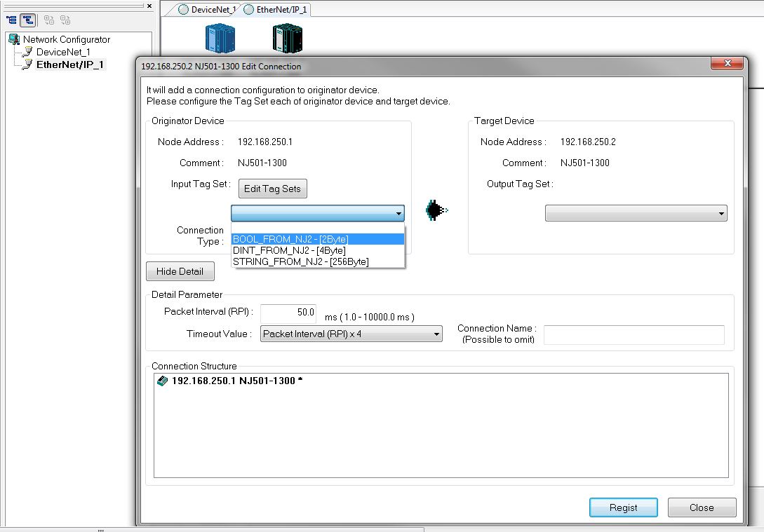This screenshot has width=764, height=532.
Task: Click the Connection Name input field
Action: (634, 335)
